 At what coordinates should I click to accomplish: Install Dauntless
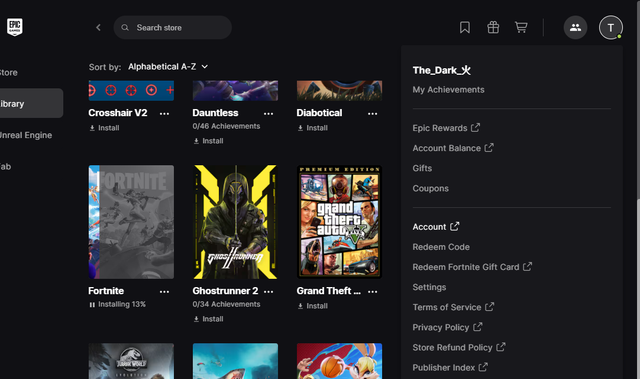[209, 141]
